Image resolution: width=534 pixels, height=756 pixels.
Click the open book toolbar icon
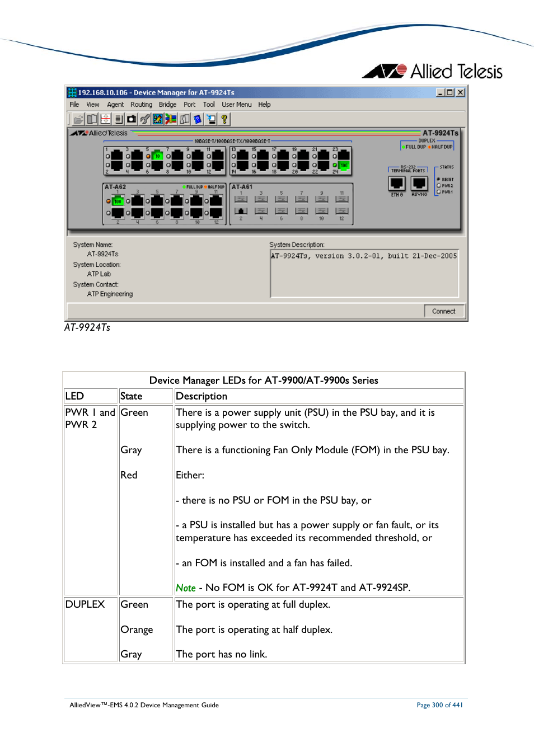(x=92, y=119)
